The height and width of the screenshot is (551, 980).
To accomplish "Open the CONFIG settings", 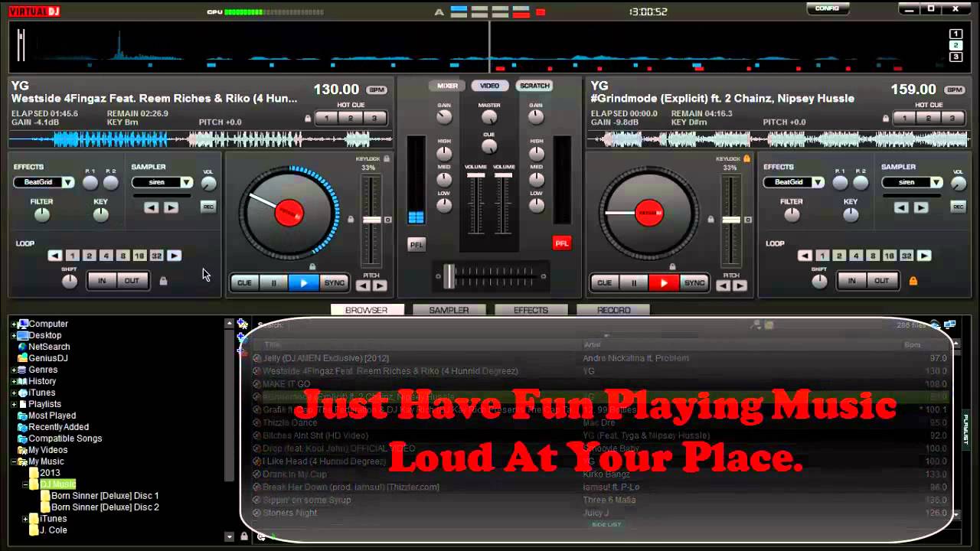I will 827,8.
